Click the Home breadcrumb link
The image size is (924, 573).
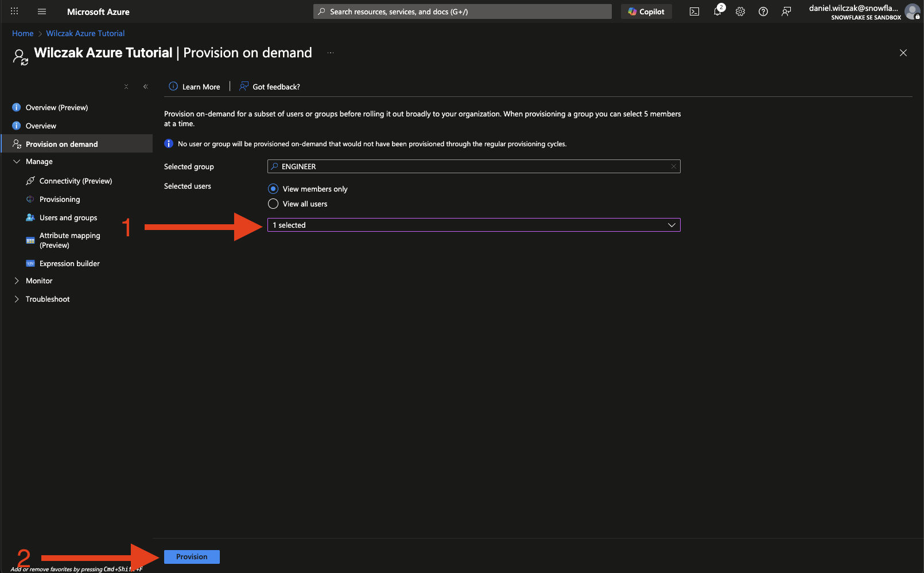22,33
